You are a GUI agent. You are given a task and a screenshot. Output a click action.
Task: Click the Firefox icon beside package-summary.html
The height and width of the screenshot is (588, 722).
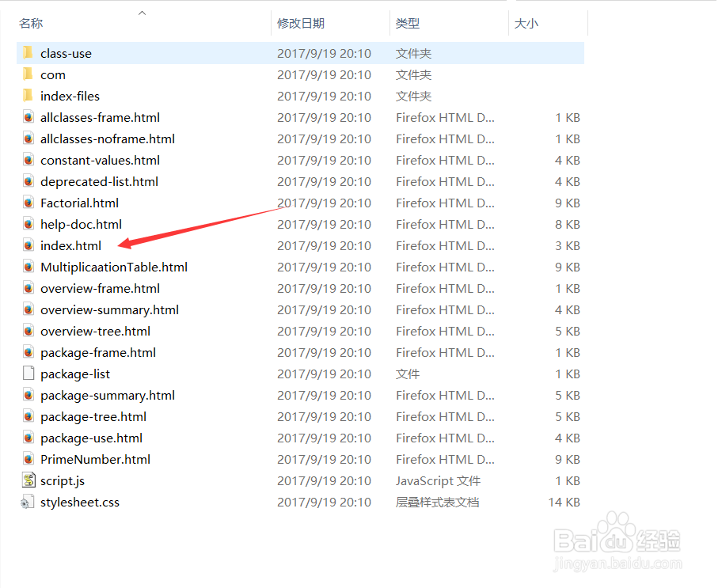pos(28,395)
